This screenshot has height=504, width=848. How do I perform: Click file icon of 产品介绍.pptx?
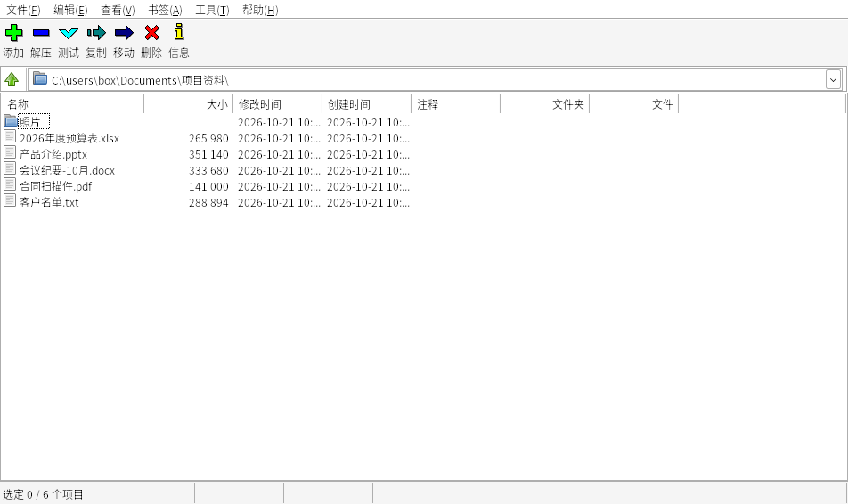click(x=10, y=152)
